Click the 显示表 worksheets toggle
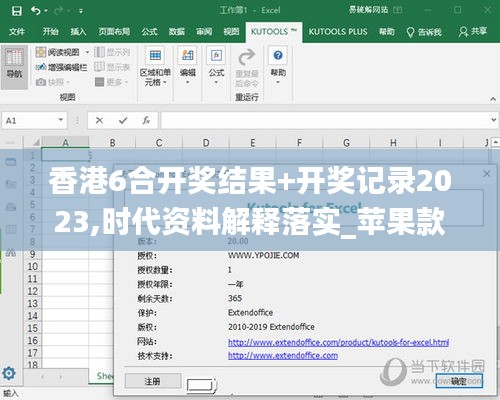 (112, 67)
